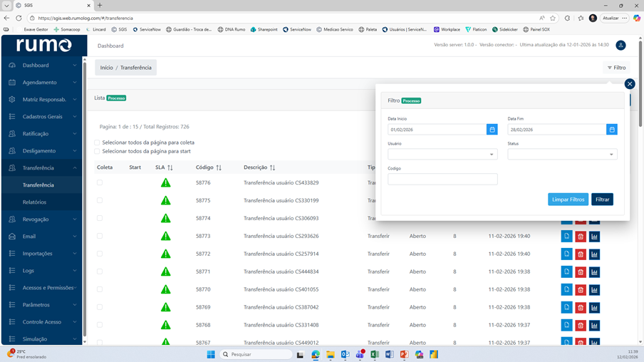
Task: Expand the Usuário dropdown in filter
Action: tap(442, 155)
